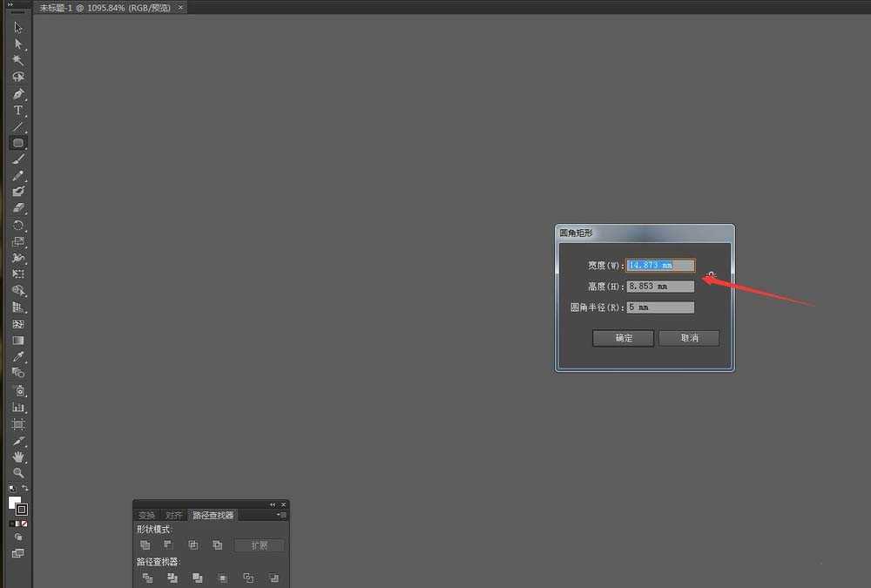Screen dimensions: 871x588
Task: Click 取消 to cancel the dialog
Action: pyautogui.click(x=689, y=338)
